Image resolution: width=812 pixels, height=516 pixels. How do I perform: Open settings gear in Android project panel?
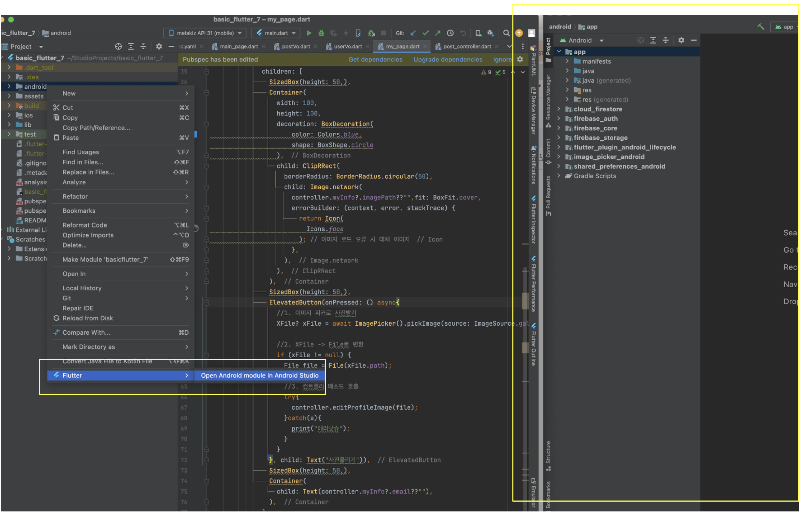(x=681, y=40)
